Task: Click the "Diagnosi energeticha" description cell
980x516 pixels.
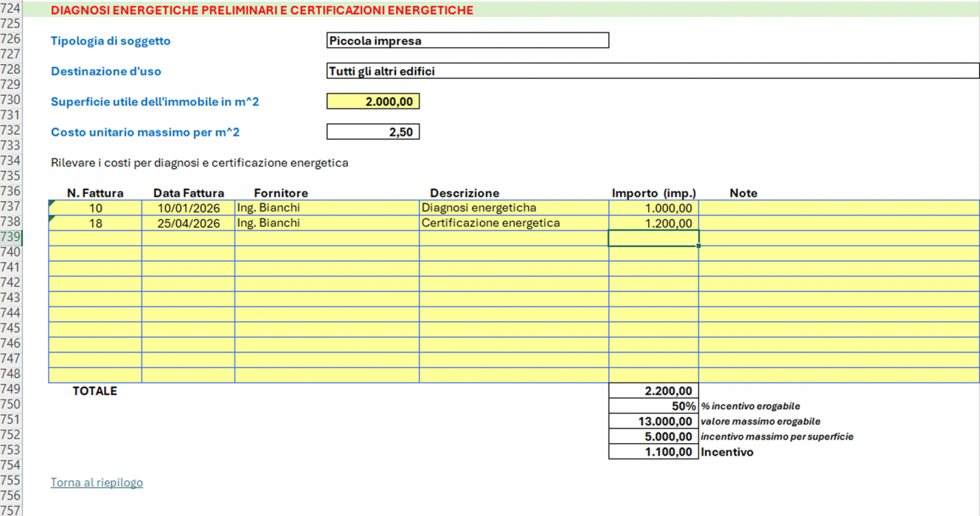Action: 513,208
